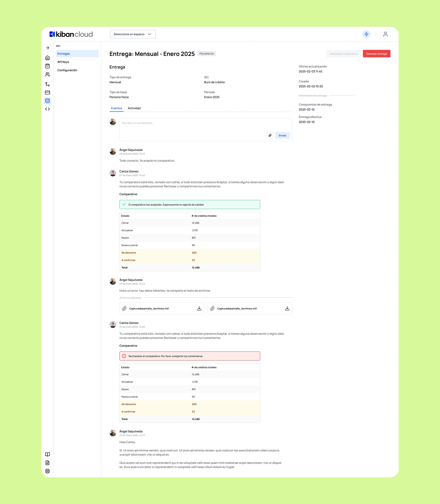Download the first Capturadepantalla_terminos.intf attachment
This screenshot has height=504, width=440.
pyautogui.click(x=199, y=308)
